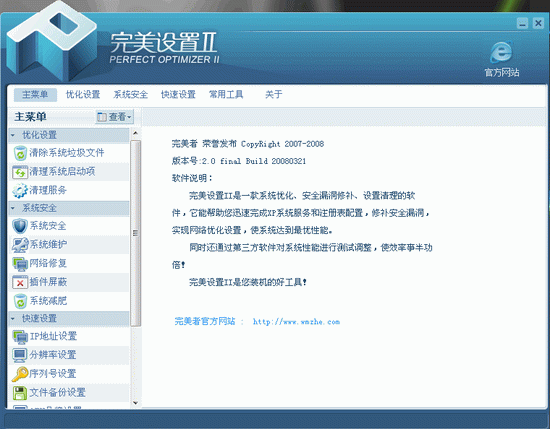The width and height of the screenshot is (550, 429).
Task: Open the 关于 tab
Action: click(x=274, y=95)
